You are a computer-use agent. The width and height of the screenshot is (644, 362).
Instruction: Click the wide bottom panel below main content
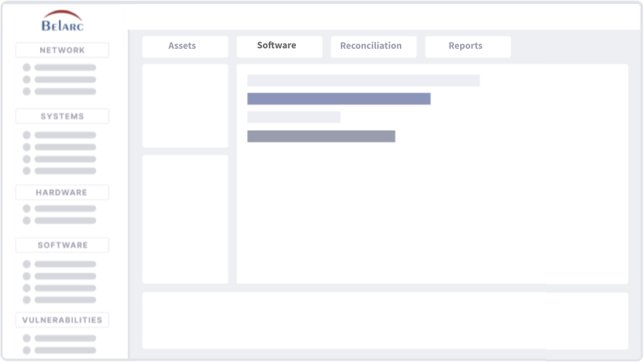[385, 320]
